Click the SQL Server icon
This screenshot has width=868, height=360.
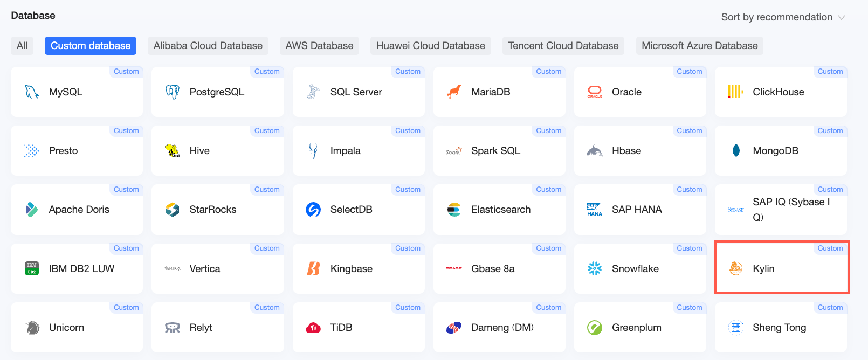313,92
